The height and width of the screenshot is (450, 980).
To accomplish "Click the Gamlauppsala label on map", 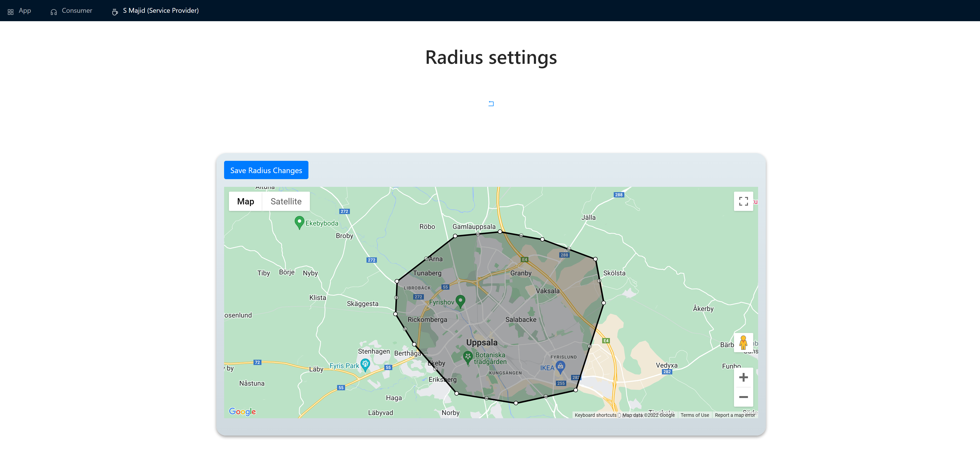I will click(x=474, y=227).
